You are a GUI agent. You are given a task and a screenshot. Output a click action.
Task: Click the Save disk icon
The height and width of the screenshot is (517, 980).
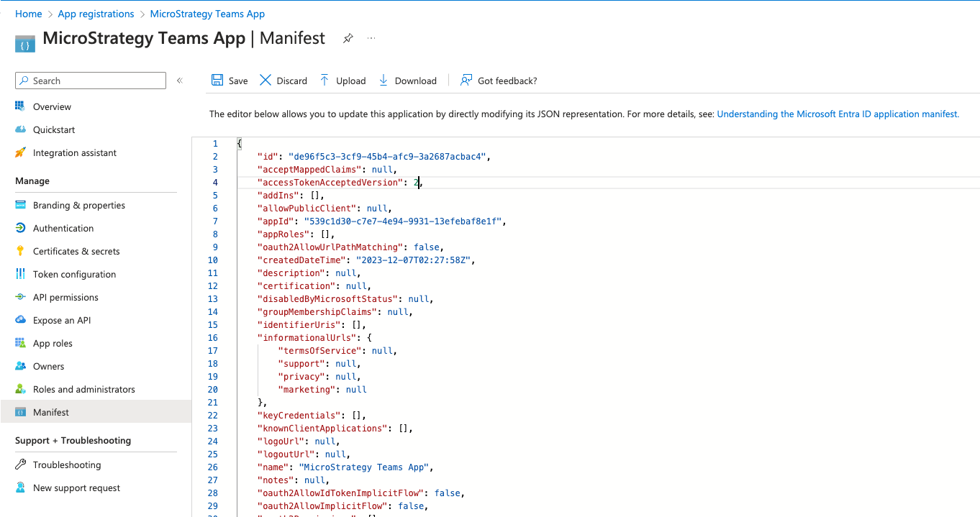click(217, 81)
